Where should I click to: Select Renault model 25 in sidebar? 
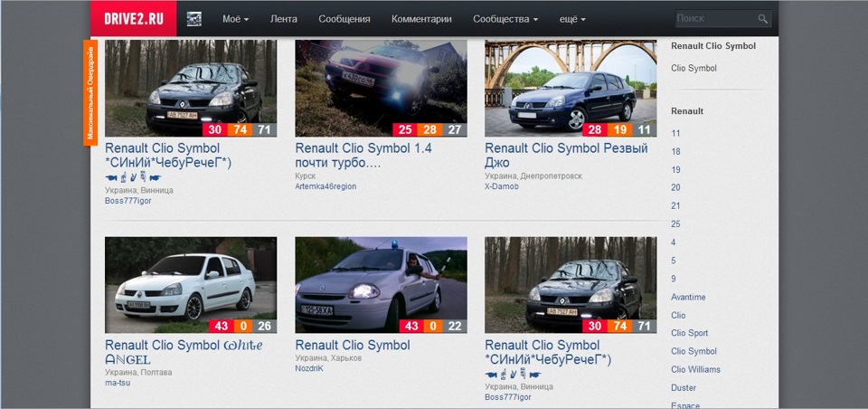(x=675, y=224)
